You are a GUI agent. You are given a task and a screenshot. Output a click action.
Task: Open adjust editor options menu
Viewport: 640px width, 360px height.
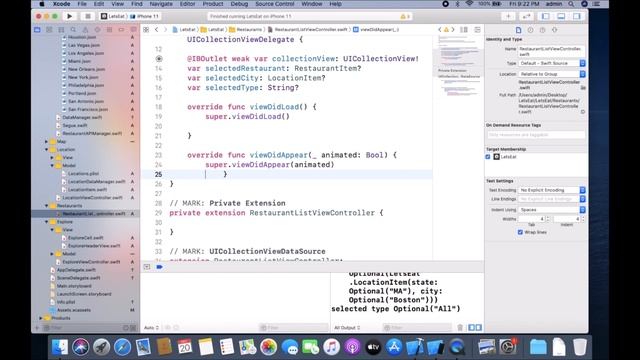coord(464,30)
